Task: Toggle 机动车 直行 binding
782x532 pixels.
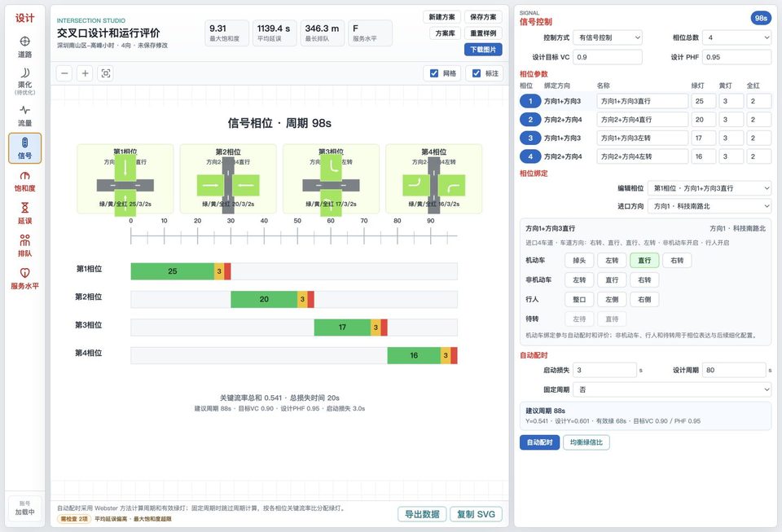Action: point(644,260)
